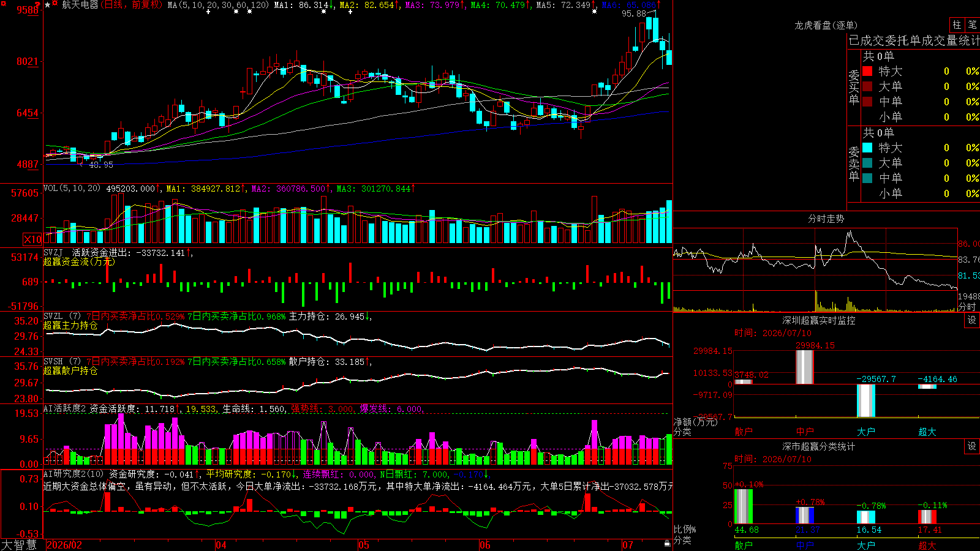Click the 95.88 high price annotation
This screenshot has width=980, height=551.
pyautogui.click(x=634, y=13)
